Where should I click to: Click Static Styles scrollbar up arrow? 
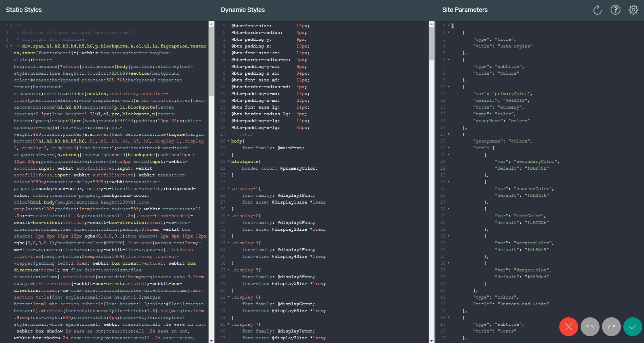[211, 24]
